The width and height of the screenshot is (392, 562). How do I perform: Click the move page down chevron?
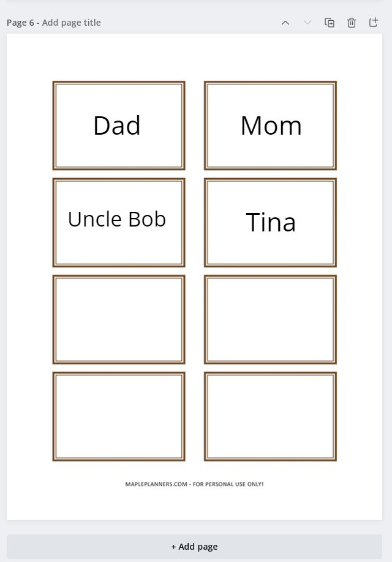[x=307, y=23]
